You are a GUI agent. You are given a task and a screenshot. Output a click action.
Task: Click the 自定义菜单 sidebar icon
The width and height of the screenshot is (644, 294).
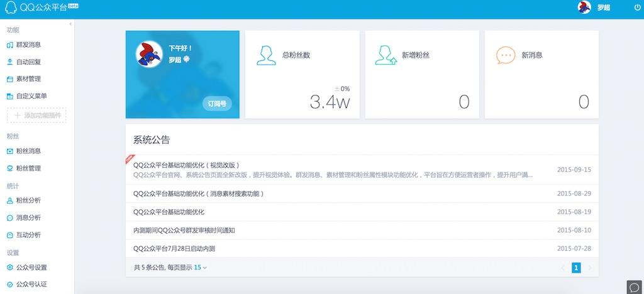click(x=10, y=96)
